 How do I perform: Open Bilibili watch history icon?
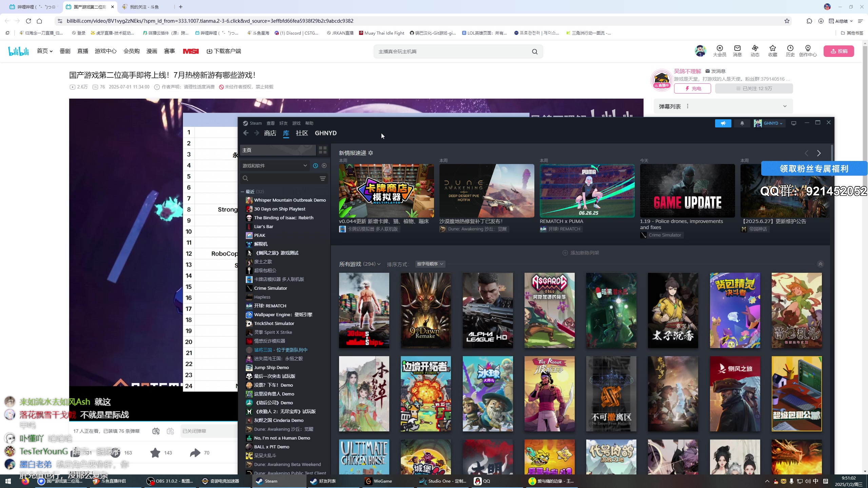[x=790, y=51]
